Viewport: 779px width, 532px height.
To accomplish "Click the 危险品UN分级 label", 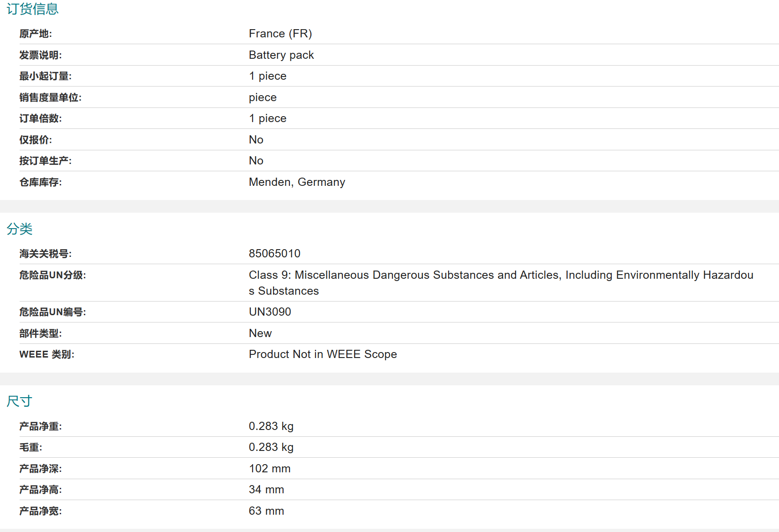I will point(52,275).
